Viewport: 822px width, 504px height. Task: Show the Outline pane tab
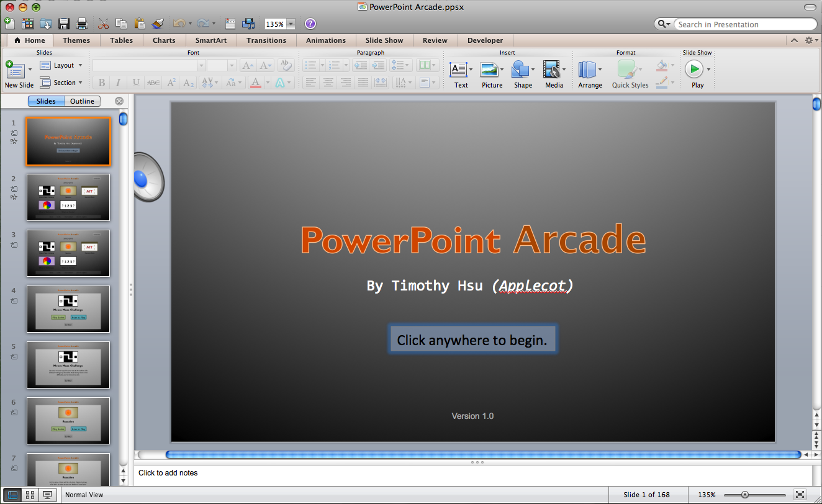[82, 101]
